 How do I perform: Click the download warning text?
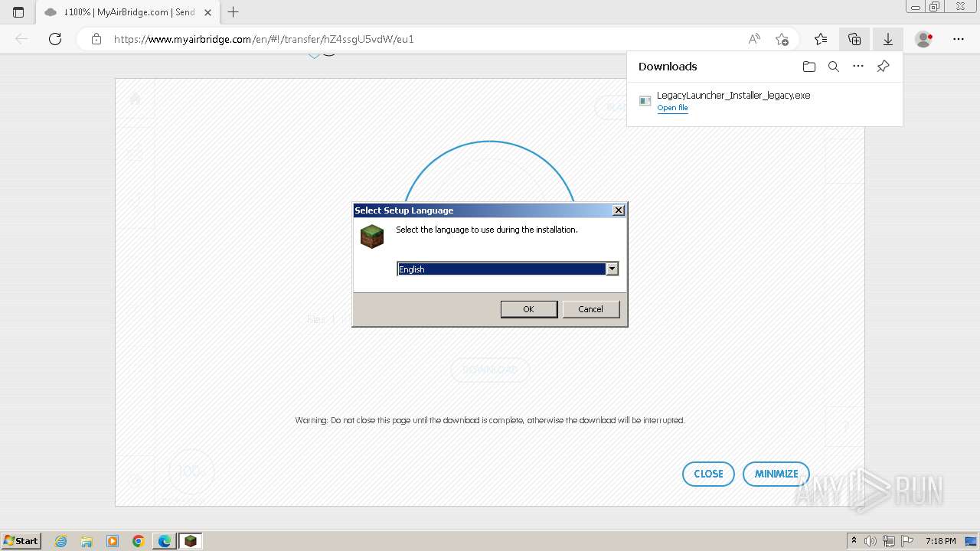(x=490, y=420)
